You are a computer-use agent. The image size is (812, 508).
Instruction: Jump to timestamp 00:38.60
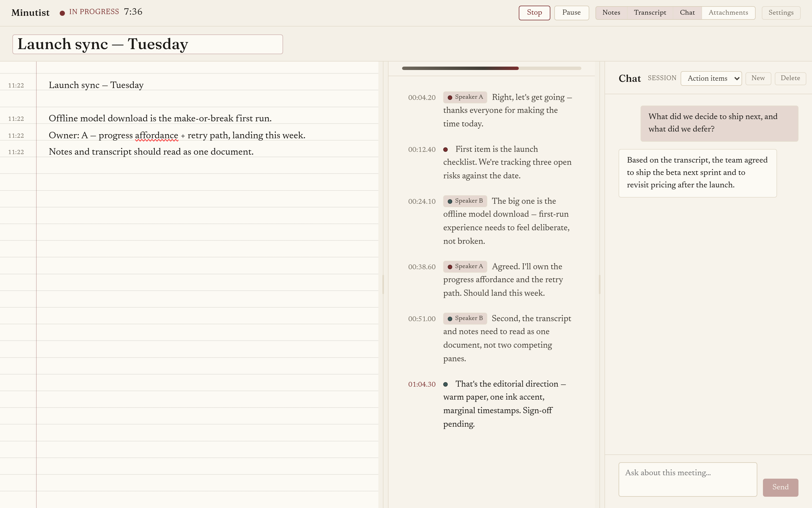pos(422,267)
